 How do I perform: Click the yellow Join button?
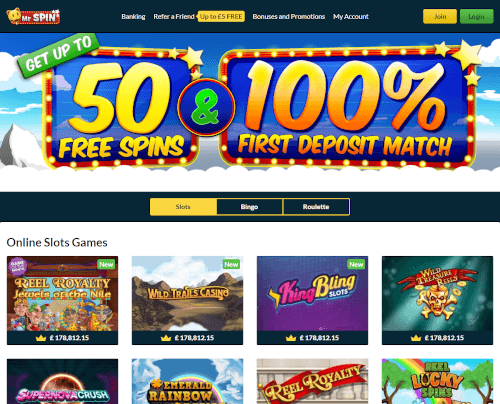pos(440,16)
